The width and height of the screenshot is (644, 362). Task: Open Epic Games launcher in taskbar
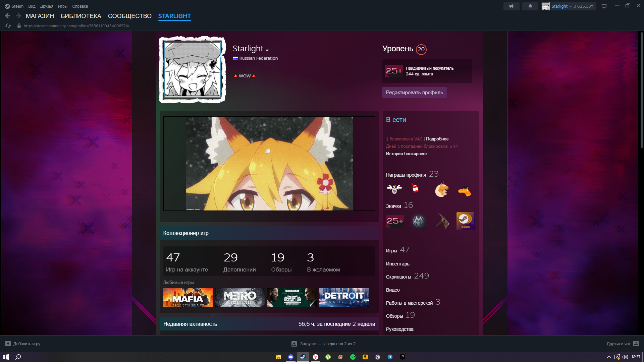coord(402,357)
